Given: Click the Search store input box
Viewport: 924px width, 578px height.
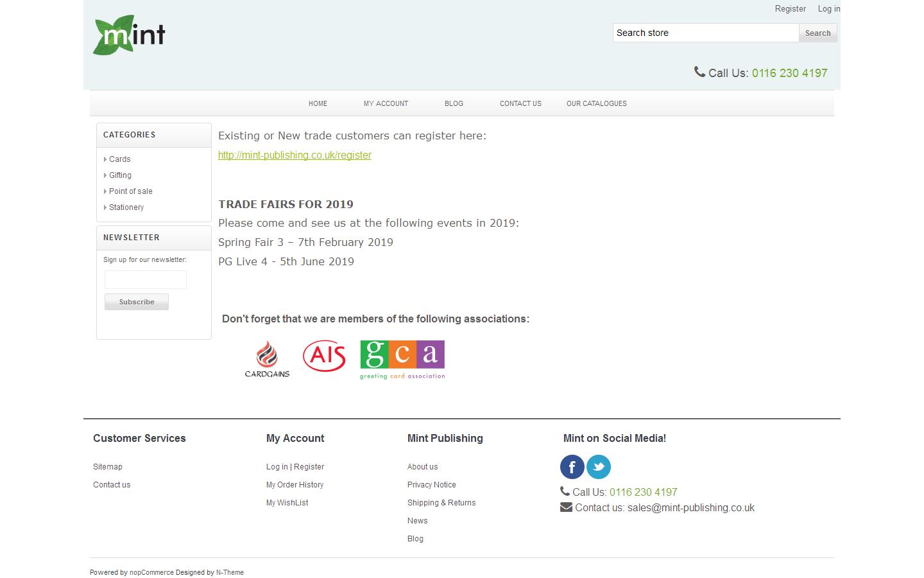Looking at the screenshot, I should coord(705,33).
